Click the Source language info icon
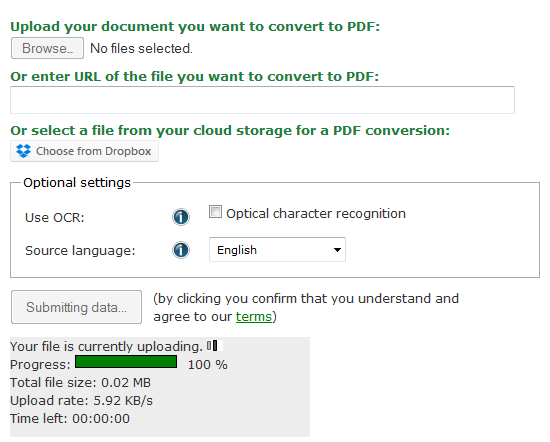550x442 pixels. pyautogui.click(x=181, y=250)
